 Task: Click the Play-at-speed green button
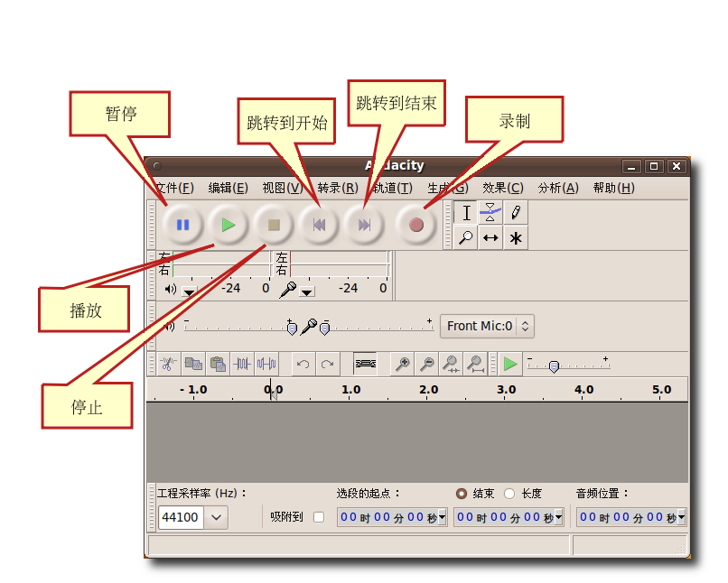pos(510,364)
